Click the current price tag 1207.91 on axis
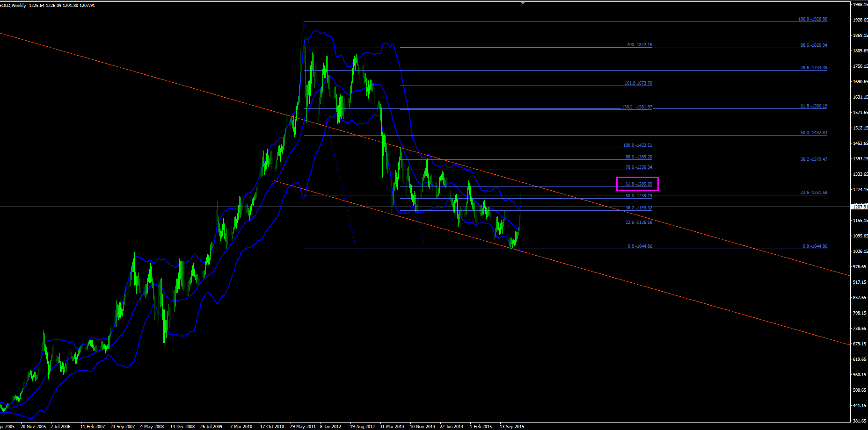Image resolution: width=868 pixels, height=430 pixels. pyautogui.click(x=860, y=207)
